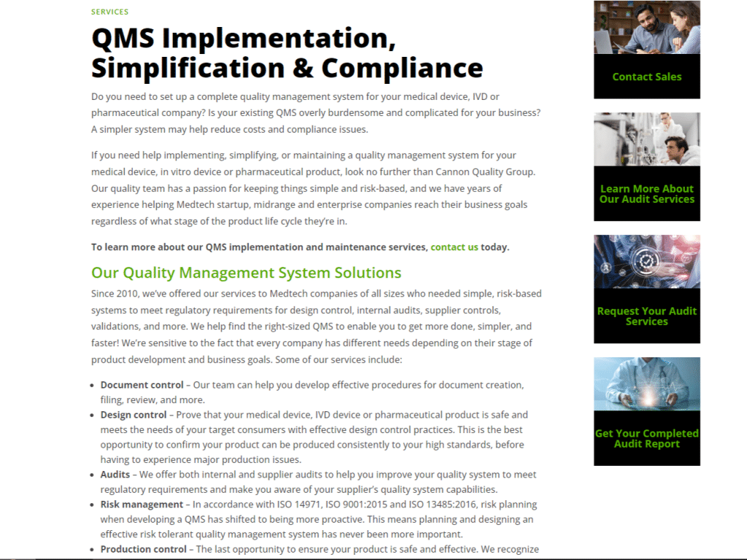Click Request Your Audit Services button
Image resolution: width=747 pixels, height=560 pixels.
(x=646, y=316)
